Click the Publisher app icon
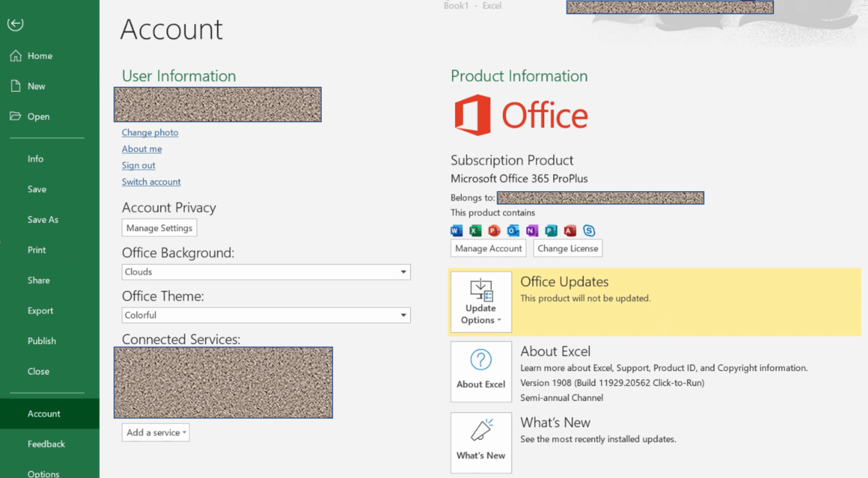 point(551,230)
